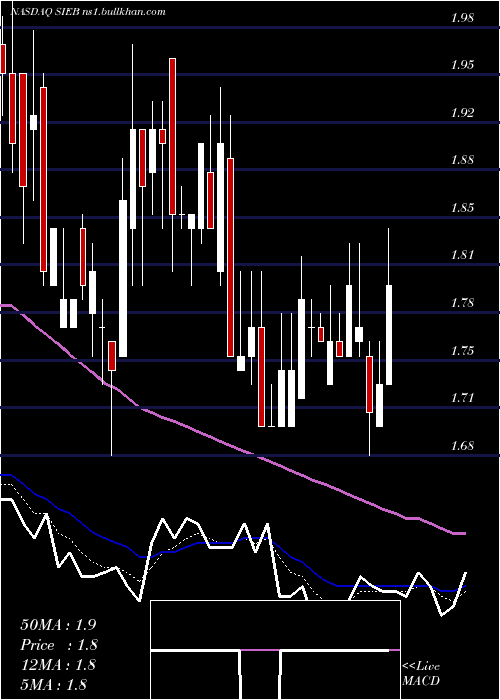The image size is (500, 700).
Task: Click the last white candlestick on the right
Action: click(389, 335)
